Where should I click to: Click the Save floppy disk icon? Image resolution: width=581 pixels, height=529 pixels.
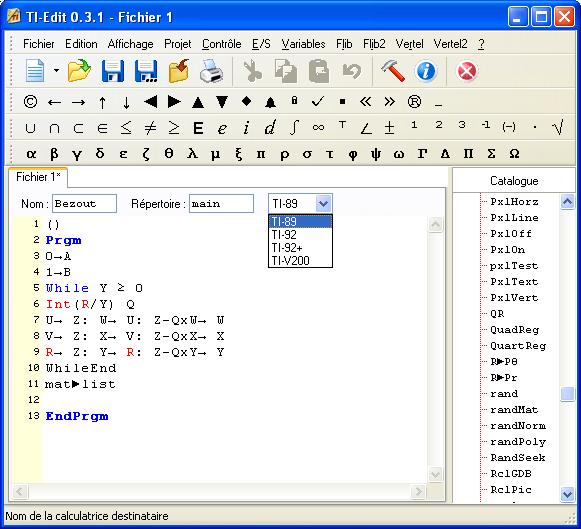point(113,71)
